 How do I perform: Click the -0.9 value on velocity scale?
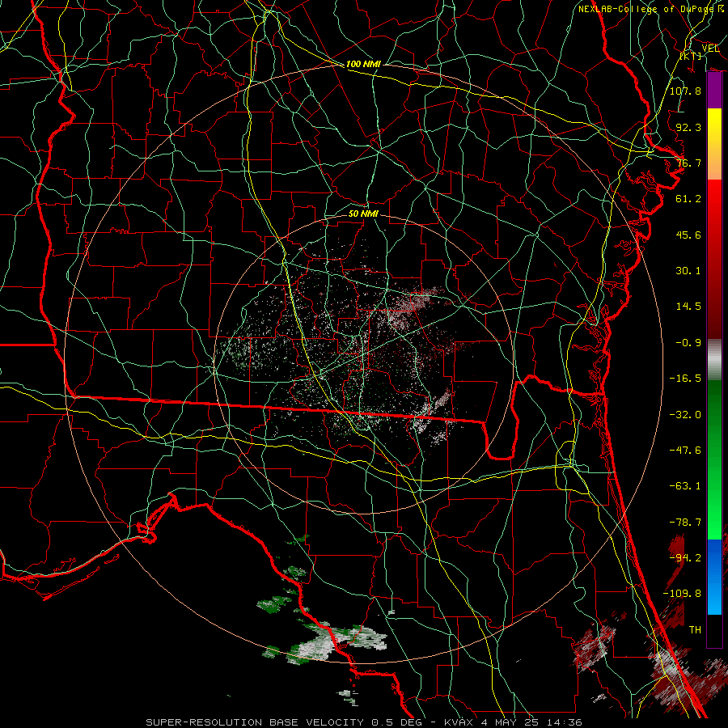[688, 343]
